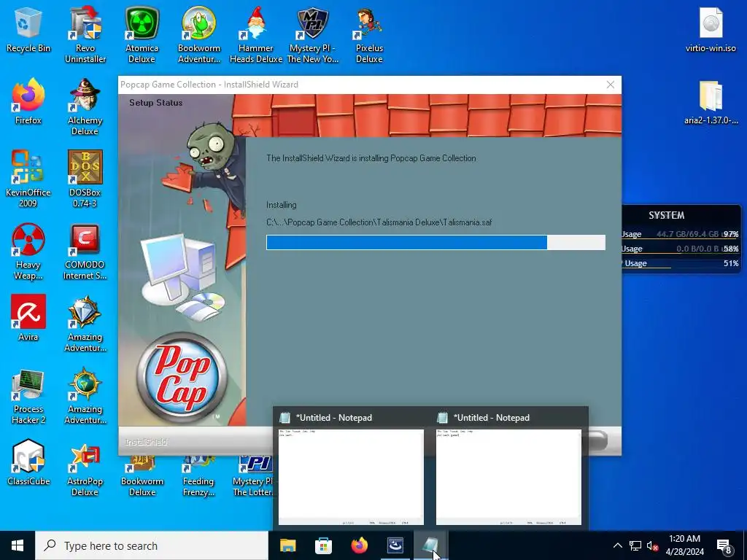Viewport: 747px width, 560px height.
Task: Open the notification center with 8 alerts
Action: coord(724,545)
